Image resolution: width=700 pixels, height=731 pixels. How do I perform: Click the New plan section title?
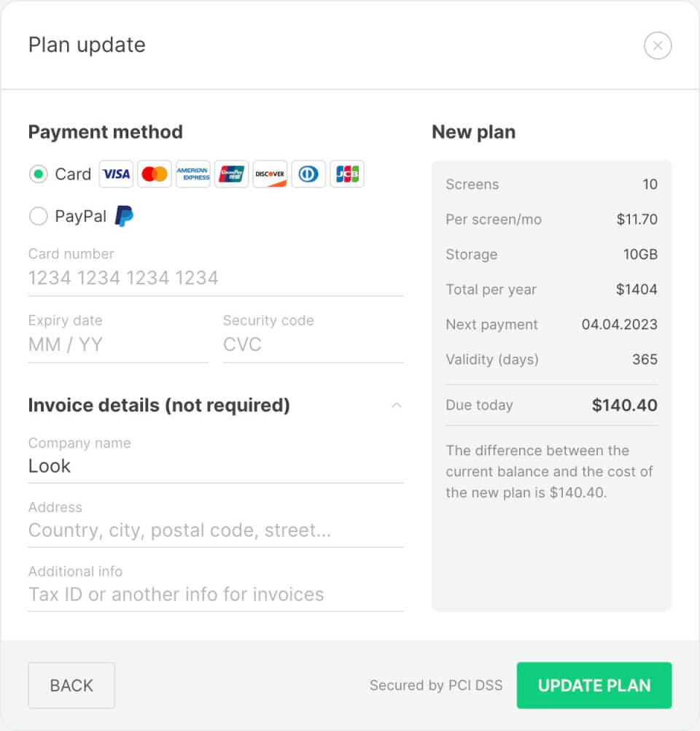473,132
